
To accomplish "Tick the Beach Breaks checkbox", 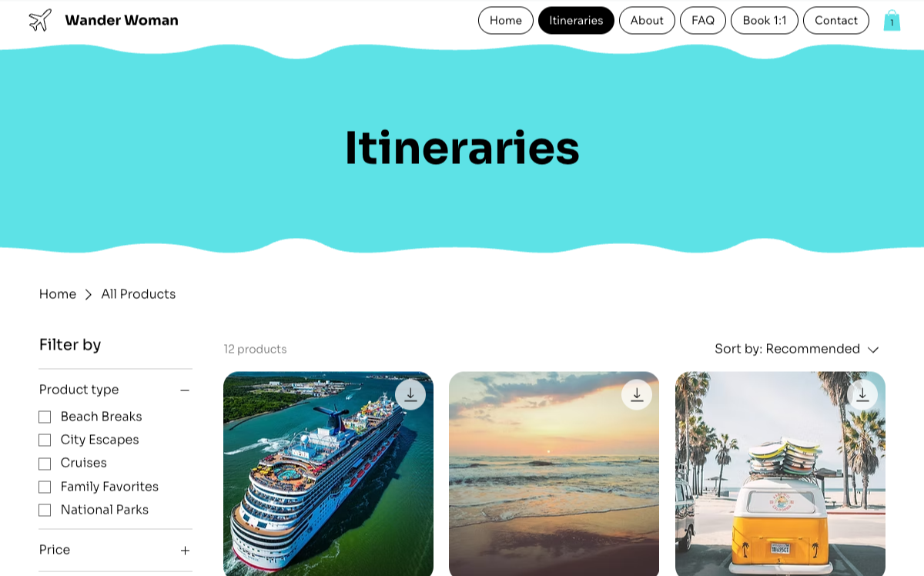I will (45, 417).
